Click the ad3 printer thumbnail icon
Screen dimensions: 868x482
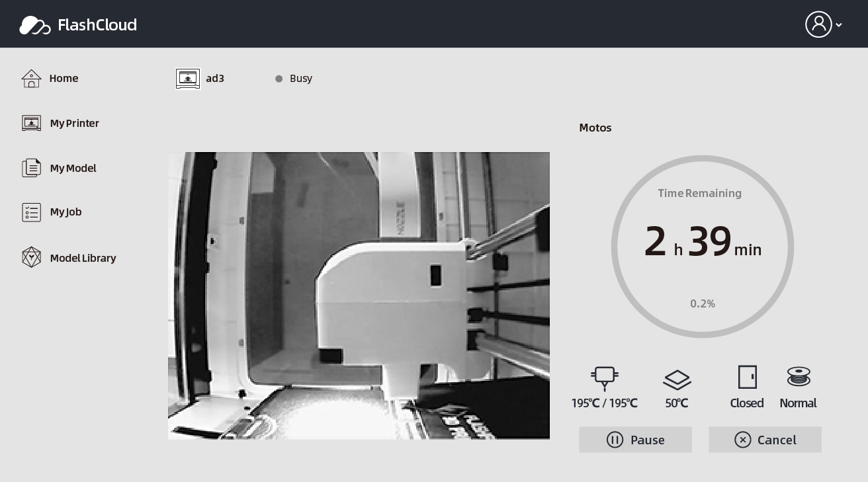pos(188,79)
